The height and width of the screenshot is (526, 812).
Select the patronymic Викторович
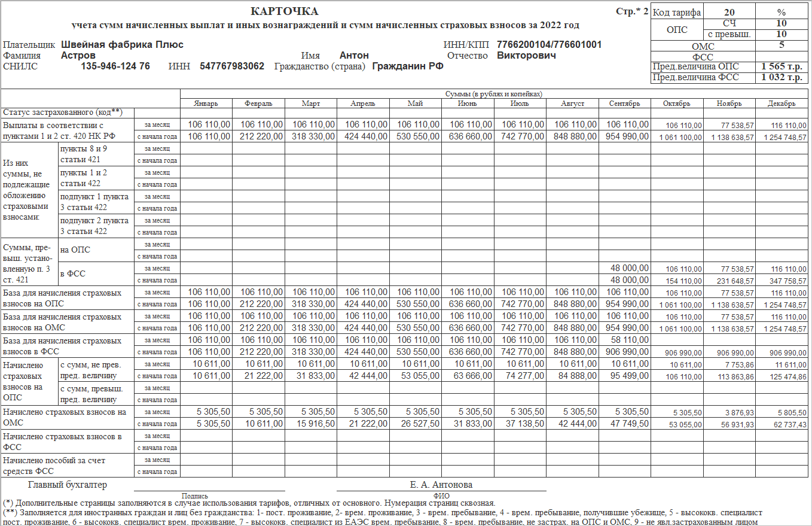(527, 56)
